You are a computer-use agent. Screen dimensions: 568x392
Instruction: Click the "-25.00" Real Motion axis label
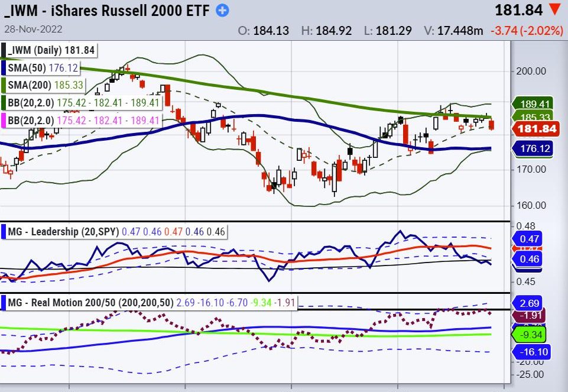tap(530, 374)
